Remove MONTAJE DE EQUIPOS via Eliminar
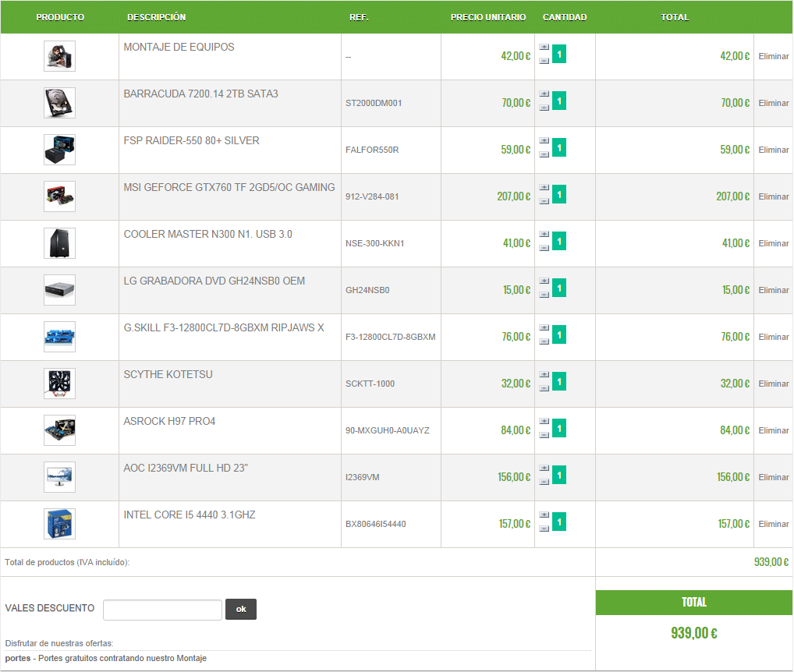Image resolution: width=794 pixels, height=672 pixels. click(x=773, y=56)
